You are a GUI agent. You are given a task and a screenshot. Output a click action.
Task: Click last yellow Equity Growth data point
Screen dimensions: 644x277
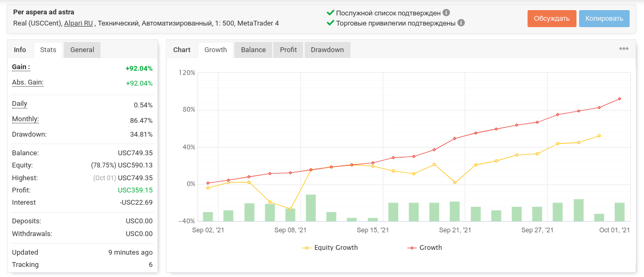pos(599,136)
